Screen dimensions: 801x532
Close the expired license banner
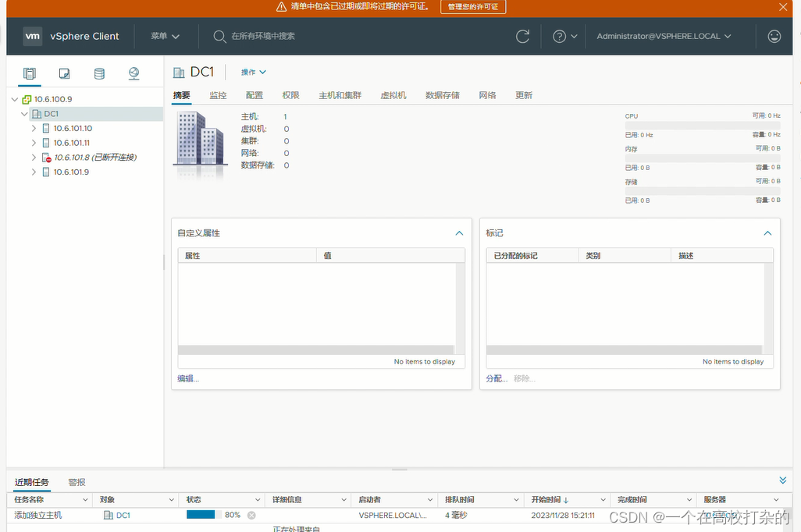[783, 7]
